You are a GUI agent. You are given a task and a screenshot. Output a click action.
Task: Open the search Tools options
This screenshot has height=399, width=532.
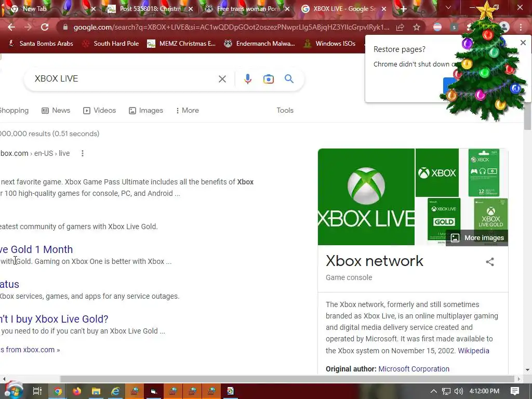[285, 110]
